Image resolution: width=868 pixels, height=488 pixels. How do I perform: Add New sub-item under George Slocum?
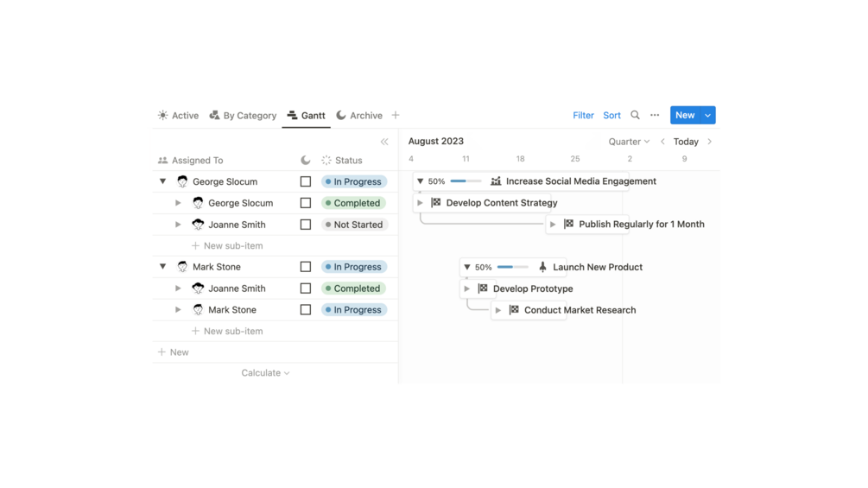coord(227,245)
